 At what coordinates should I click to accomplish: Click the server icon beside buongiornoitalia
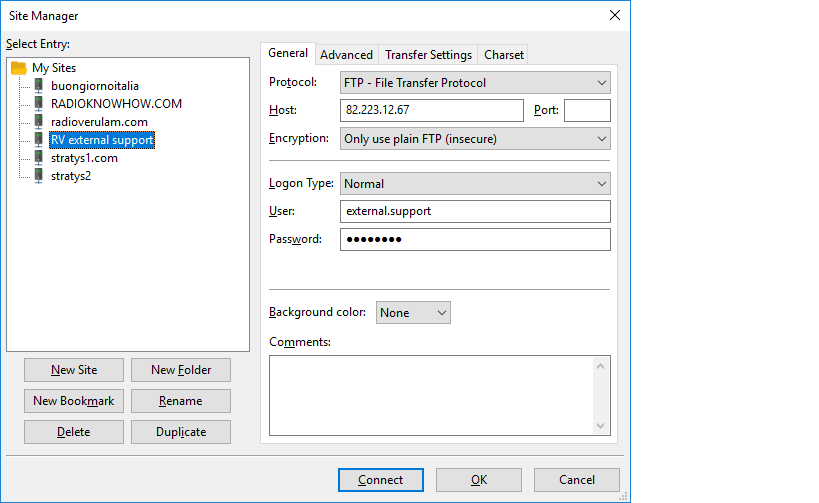[39, 86]
